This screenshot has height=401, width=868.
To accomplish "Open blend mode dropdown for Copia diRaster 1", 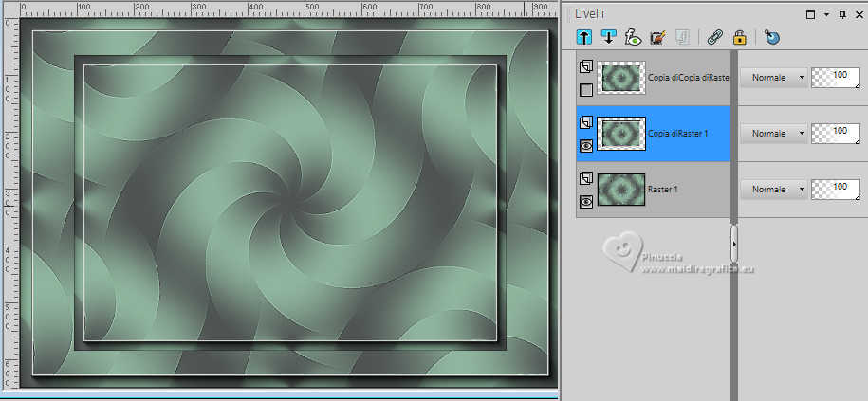I will click(x=774, y=134).
